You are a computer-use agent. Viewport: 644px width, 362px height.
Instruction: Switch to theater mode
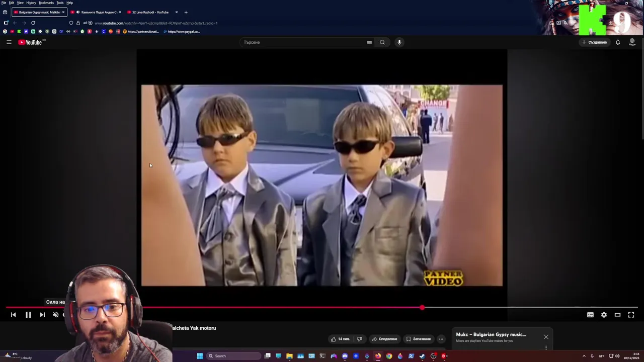[617, 315]
